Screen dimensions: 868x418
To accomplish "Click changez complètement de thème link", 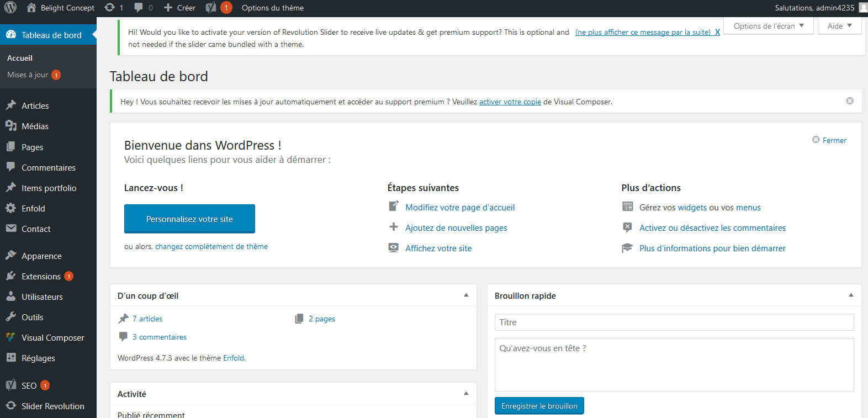I will (211, 246).
